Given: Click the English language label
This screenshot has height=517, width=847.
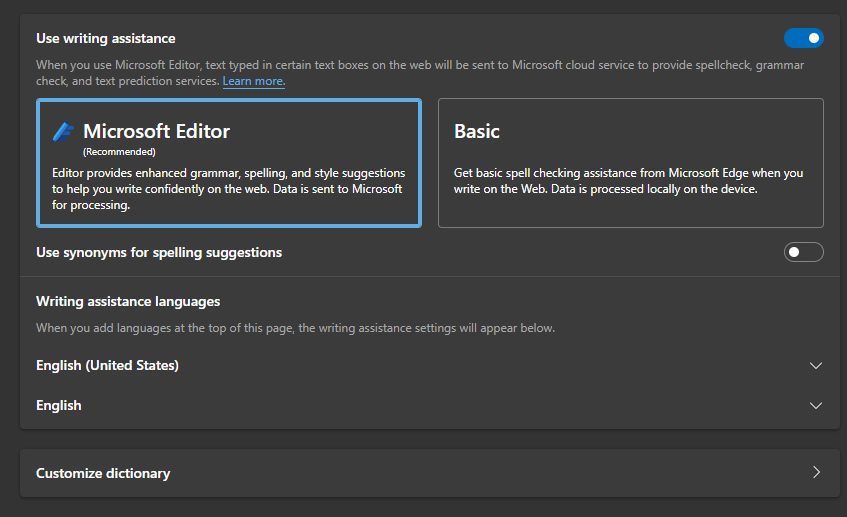Looking at the screenshot, I should tap(59, 406).
